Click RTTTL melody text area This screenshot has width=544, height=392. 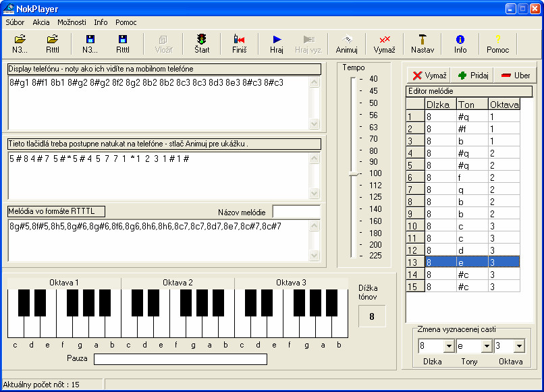pyautogui.click(x=159, y=240)
